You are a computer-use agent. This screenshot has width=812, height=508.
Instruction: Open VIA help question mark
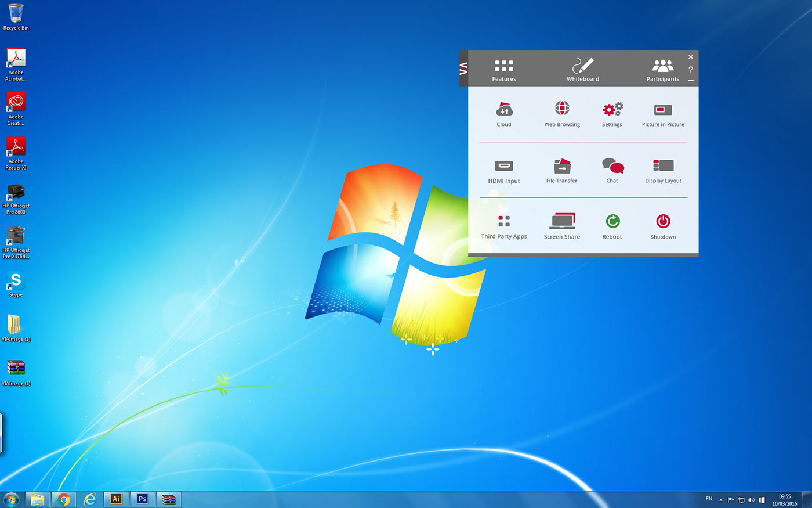click(691, 69)
